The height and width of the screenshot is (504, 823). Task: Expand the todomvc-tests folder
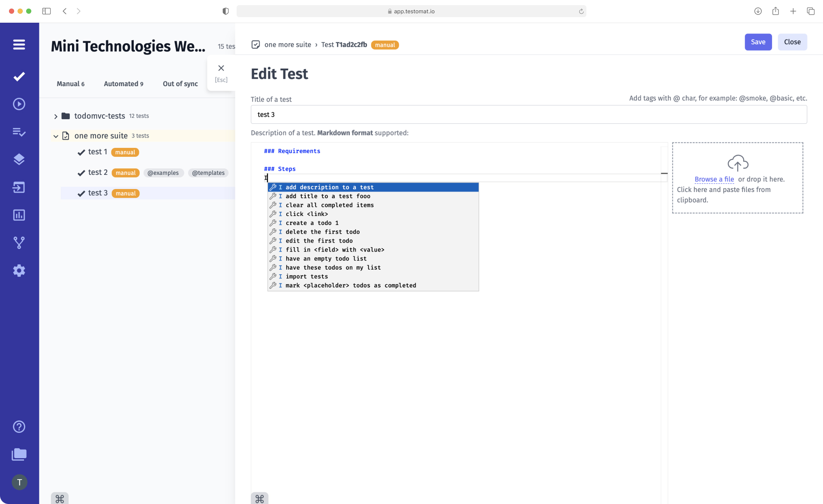coord(56,116)
